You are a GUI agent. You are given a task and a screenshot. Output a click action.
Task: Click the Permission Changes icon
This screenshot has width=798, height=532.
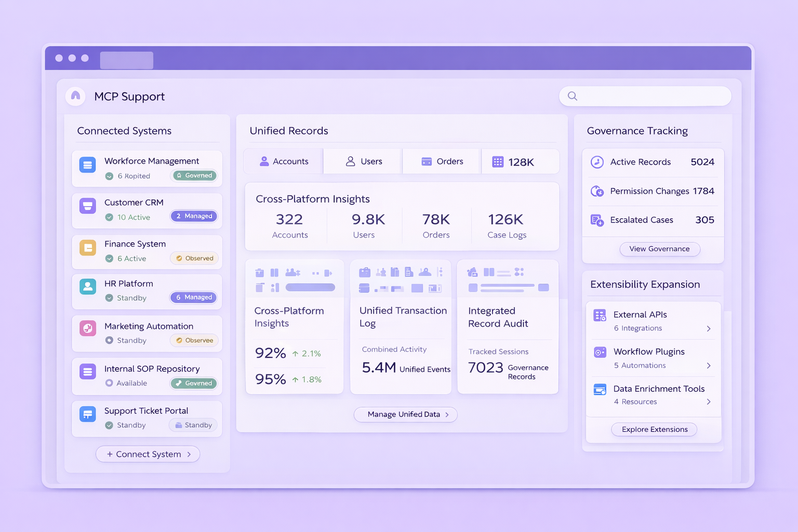click(x=597, y=191)
